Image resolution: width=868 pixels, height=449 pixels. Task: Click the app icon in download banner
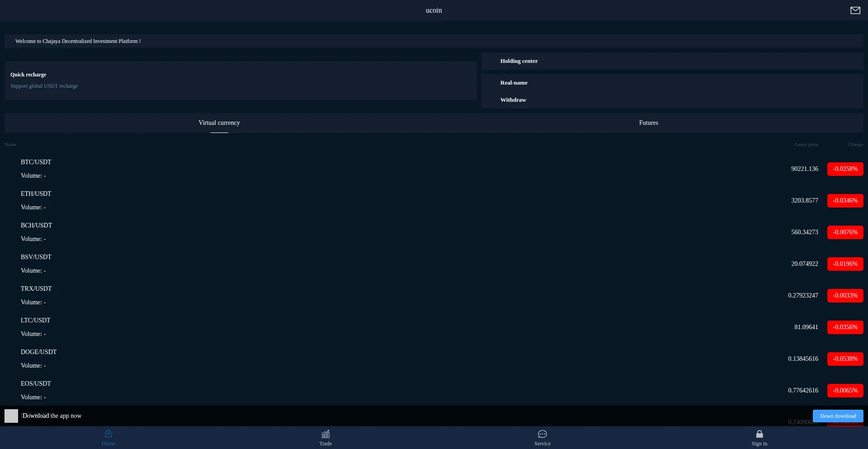[11, 416]
